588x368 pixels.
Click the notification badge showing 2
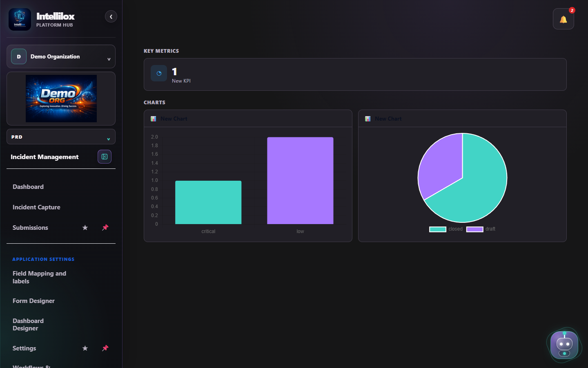click(572, 10)
